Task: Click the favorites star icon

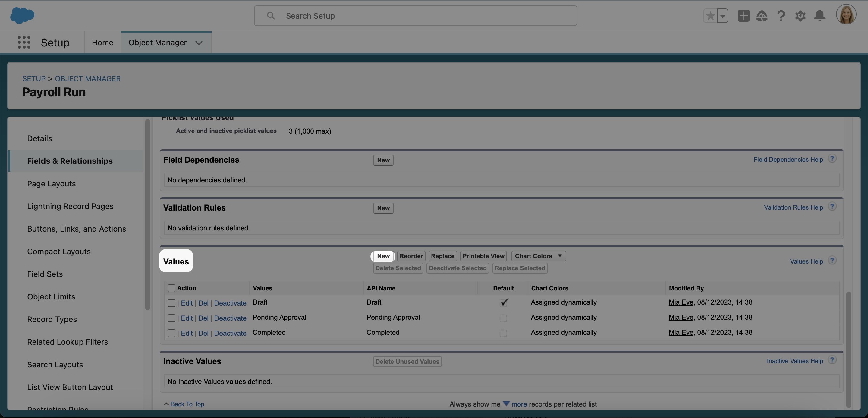Action: pyautogui.click(x=710, y=16)
